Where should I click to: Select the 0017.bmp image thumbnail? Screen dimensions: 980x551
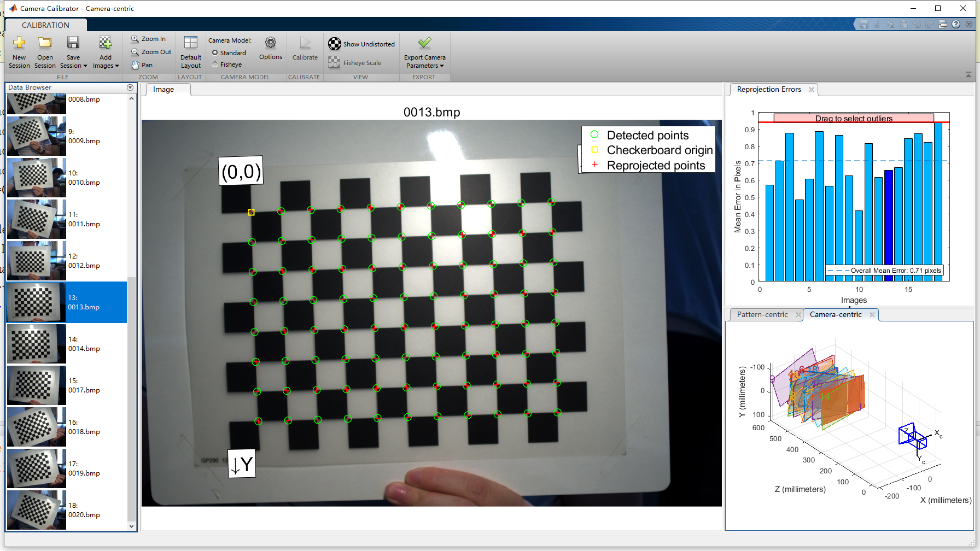(x=36, y=385)
